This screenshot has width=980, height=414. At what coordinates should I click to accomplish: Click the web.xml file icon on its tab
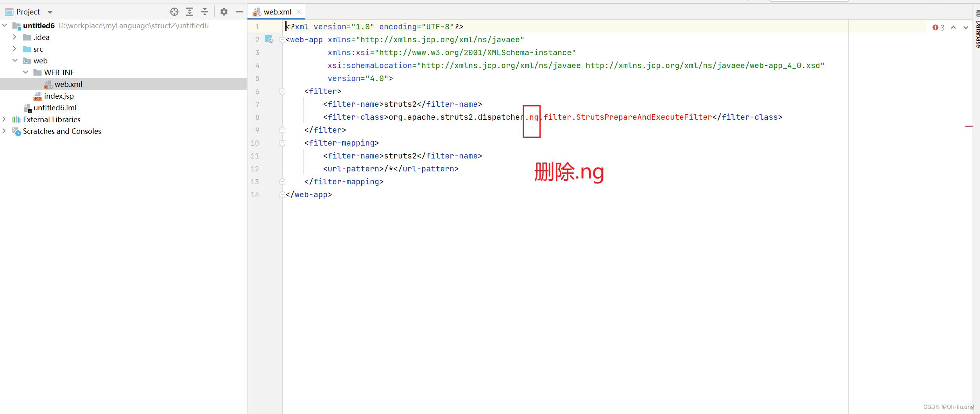[x=257, y=12]
